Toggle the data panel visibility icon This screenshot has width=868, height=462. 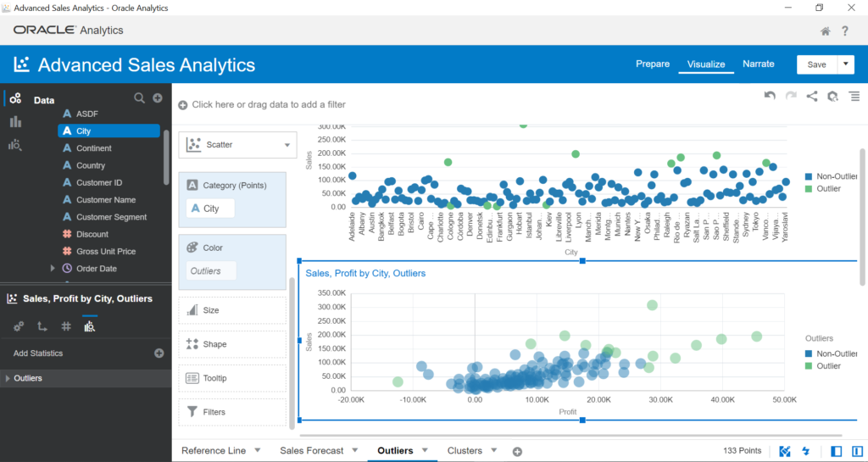point(837,451)
